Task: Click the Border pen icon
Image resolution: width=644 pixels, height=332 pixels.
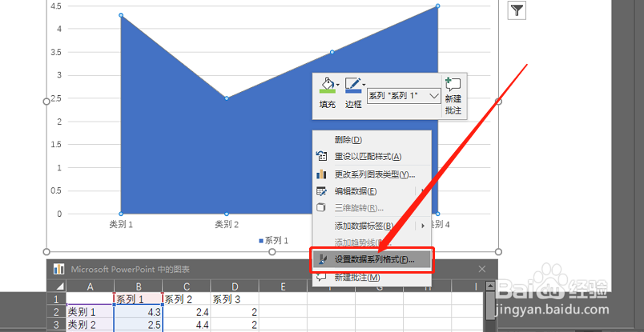Action: (x=352, y=86)
